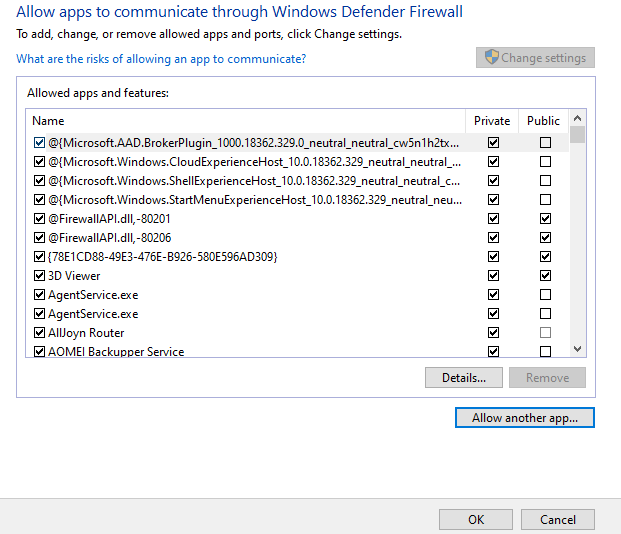621x534 pixels.
Task: Toggle the AOMEI Backupper Service name checkbox
Action: point(39,352)
